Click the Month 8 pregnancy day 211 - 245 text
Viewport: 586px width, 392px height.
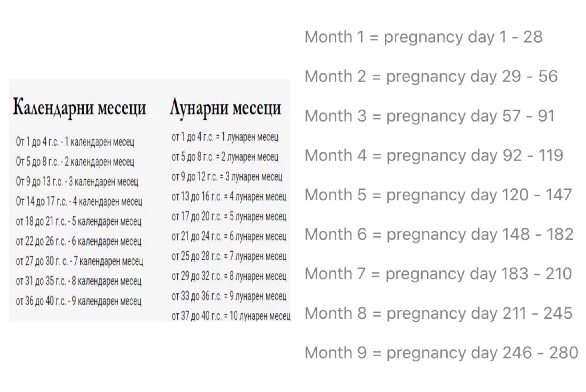pyautogui.click(x=438, y=313)
